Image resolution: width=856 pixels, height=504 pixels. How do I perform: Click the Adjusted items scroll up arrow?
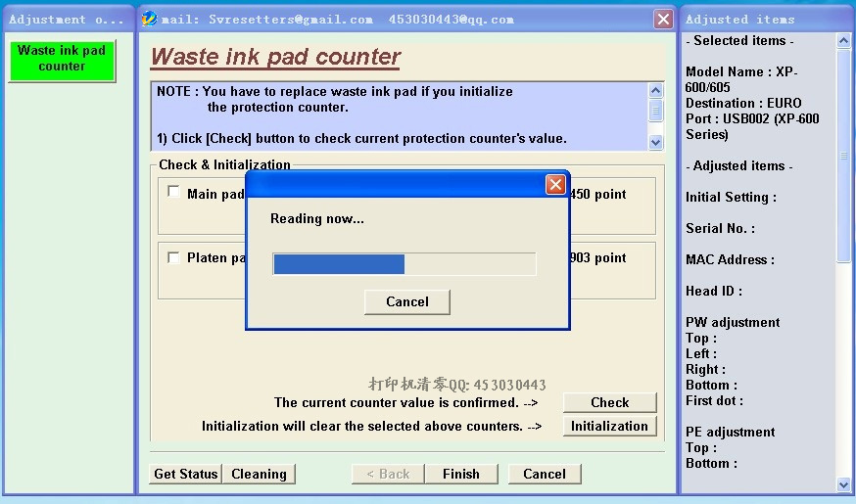click(x=843, y=41)
